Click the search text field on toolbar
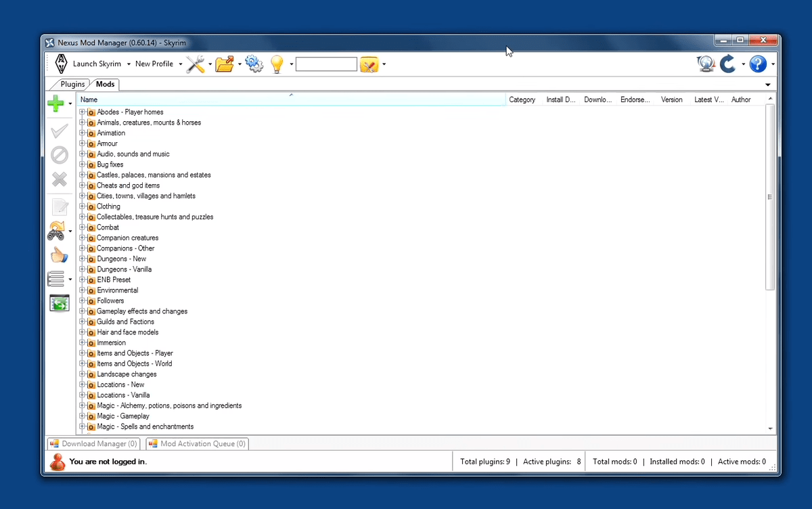Image resolution: width=812 pixels, height=509 pixels. point(326,64)
